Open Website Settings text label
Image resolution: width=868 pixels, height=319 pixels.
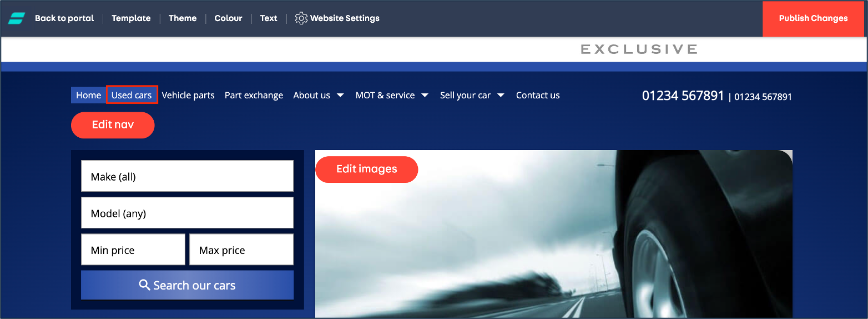point(345,18)
